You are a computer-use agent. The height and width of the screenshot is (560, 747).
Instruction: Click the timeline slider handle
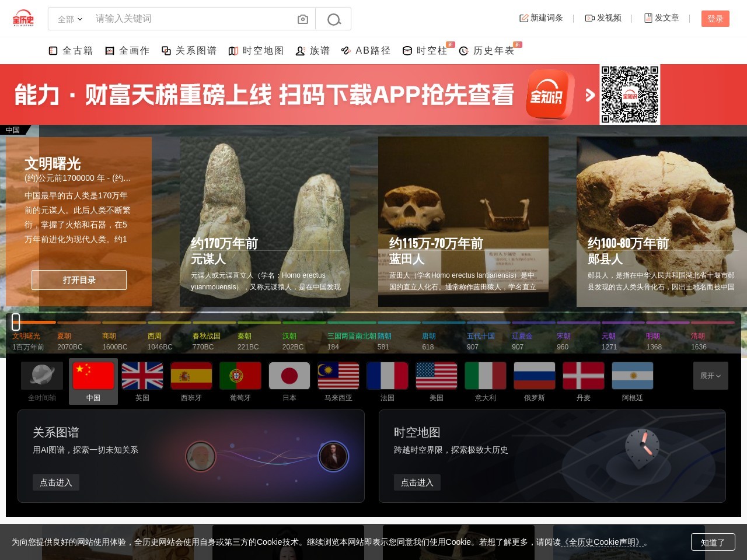click(x=16, y=321)
